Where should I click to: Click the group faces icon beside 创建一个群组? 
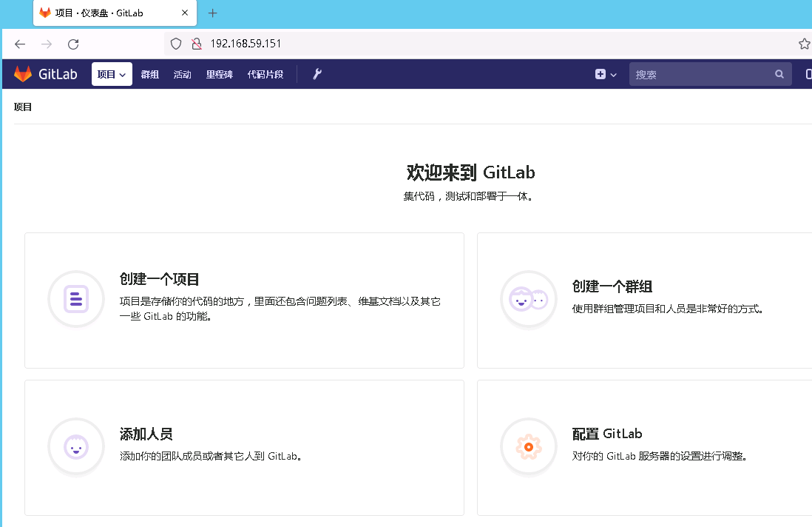529,299
